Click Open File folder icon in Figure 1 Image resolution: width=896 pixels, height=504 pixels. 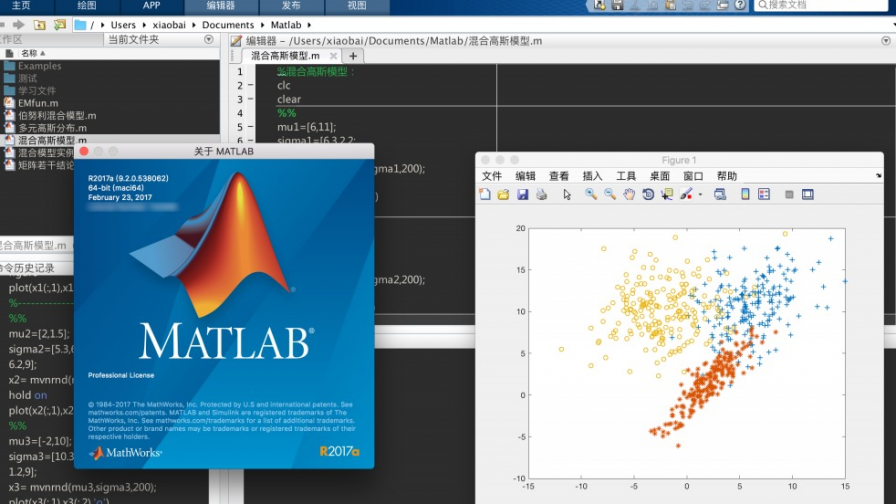[503, 194]
